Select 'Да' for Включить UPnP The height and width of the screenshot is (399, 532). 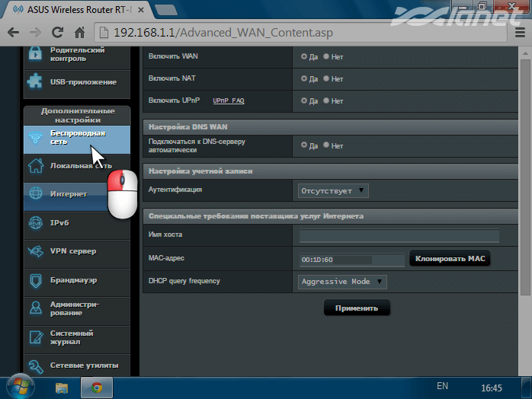[x=305, y=101]
